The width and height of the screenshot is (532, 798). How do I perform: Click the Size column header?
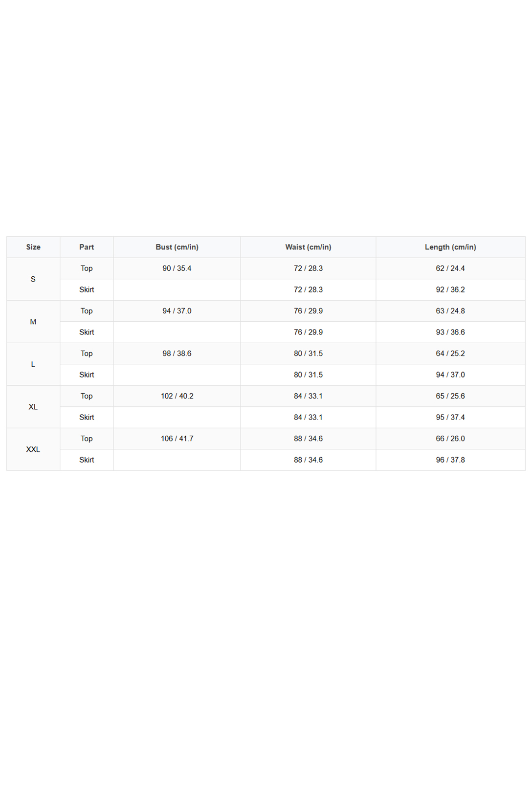coord(33,247)
